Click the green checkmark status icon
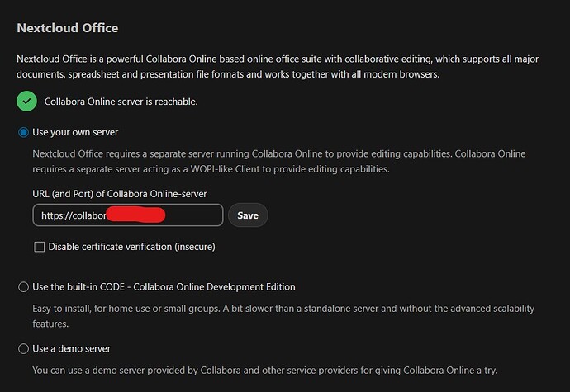Viewport: 570px width, 392px height. click(26, 102)
